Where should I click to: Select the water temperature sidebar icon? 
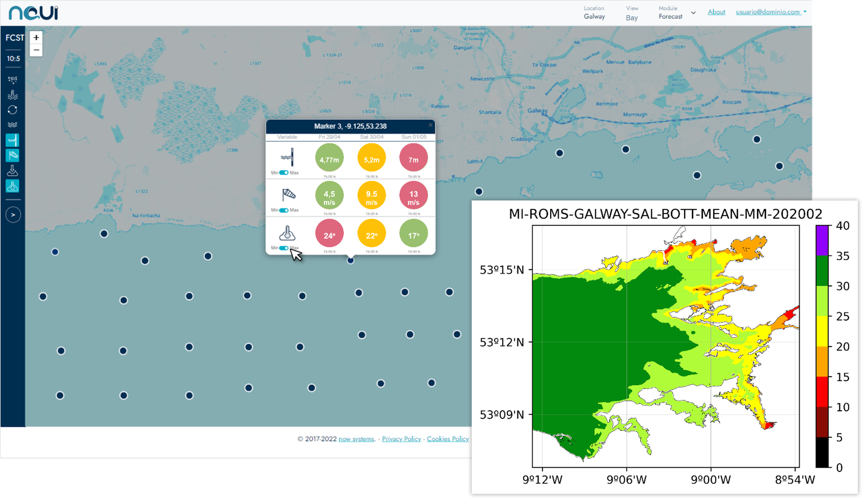click(x=13, y=95)
